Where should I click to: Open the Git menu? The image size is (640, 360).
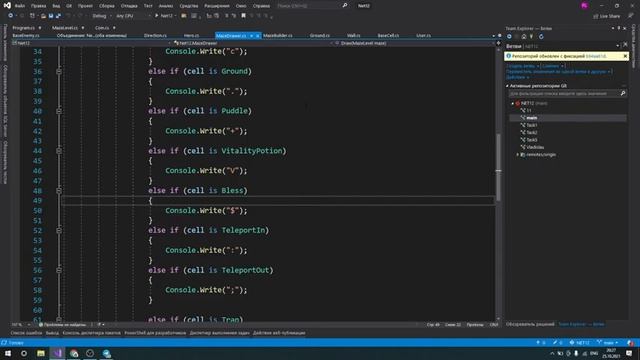coord(69,6)
